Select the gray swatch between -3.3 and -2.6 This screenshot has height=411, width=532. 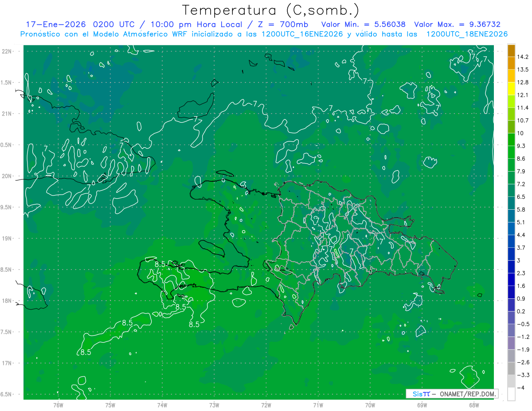coord(511,369)
